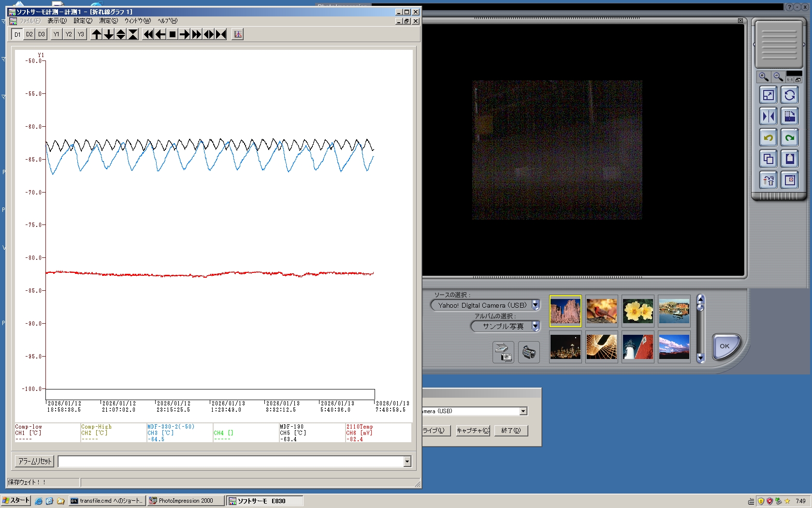
Task: Expand the サンプル写真 album dropdown
Action: (x=536, y=327)
